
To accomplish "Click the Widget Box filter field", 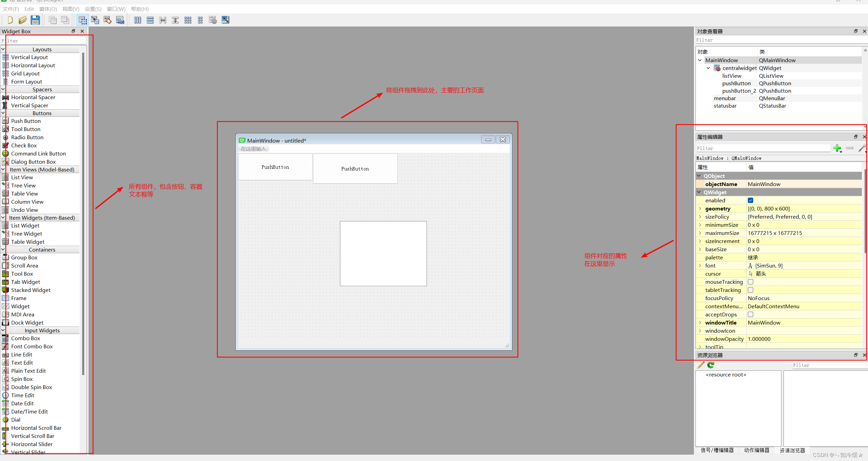I will click(x=43, y=41).
